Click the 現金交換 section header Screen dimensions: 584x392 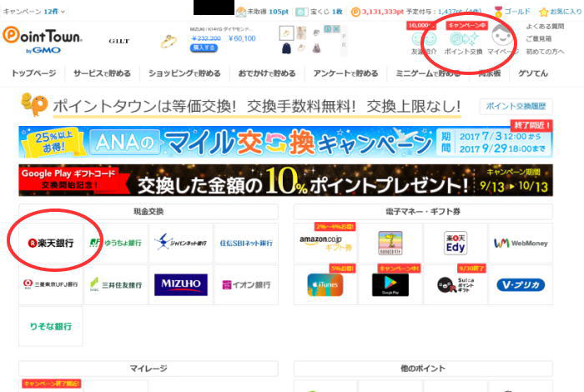point(149,212)
